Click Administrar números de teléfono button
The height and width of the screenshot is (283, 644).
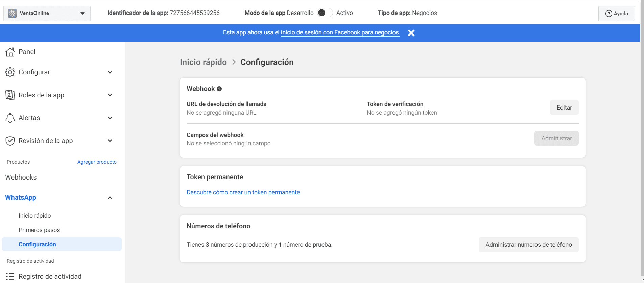point(529,245)
